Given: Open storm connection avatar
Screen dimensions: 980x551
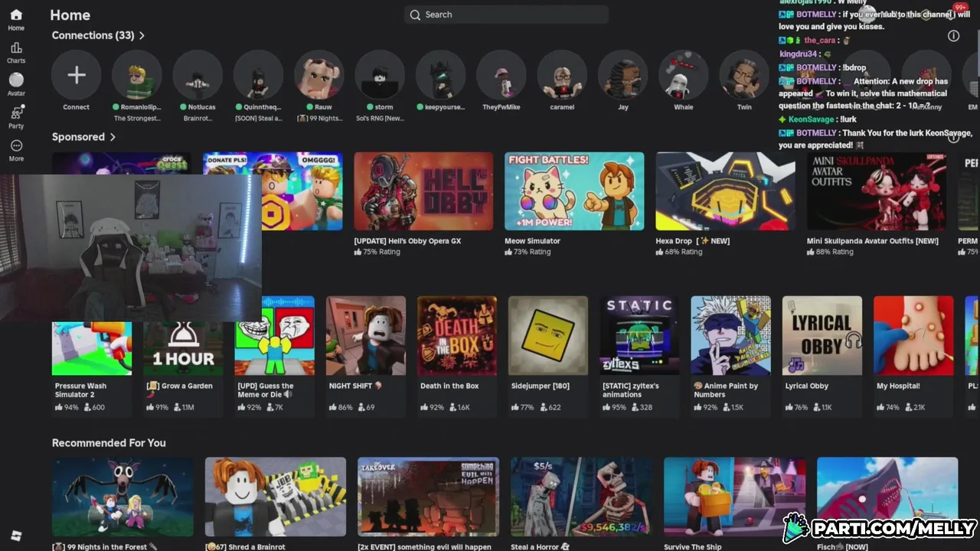Looking at the screenshot, I should click(380, 75).
